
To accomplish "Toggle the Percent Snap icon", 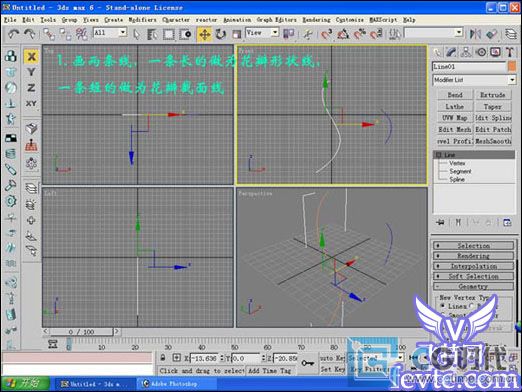I will [x=359, y=34].
